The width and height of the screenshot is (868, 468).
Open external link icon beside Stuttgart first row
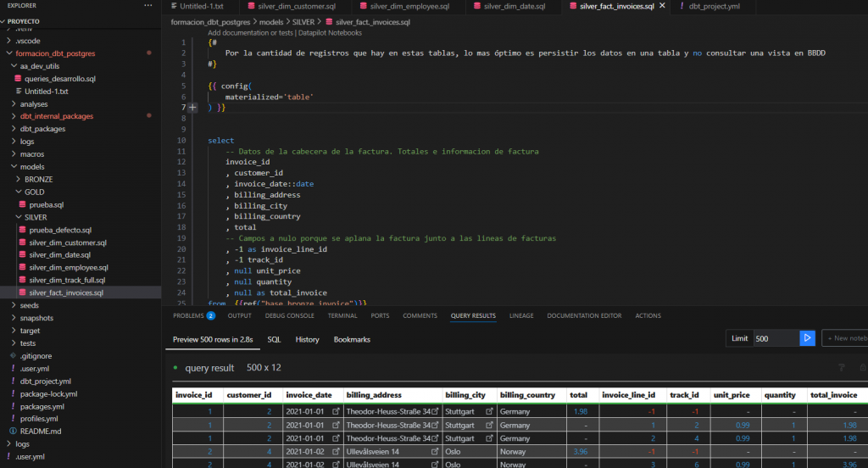tap(489, 411)
